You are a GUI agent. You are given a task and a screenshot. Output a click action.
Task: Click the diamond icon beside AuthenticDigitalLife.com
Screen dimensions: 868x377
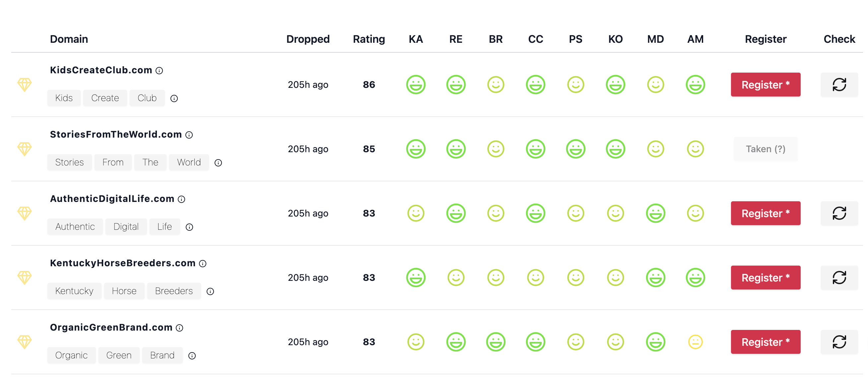tap(25, 213)
